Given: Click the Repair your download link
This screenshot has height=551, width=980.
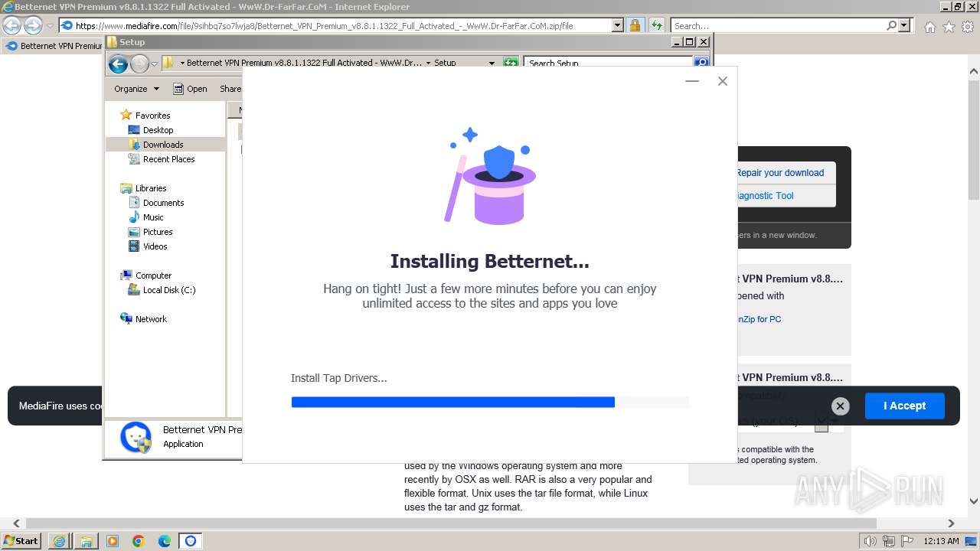Looking at the screenshot, I should point(780,173).
